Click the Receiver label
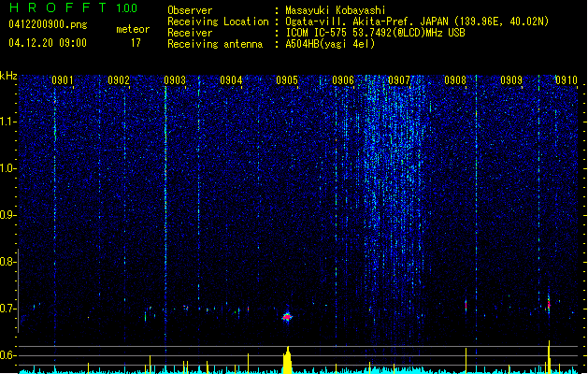This screenshot has width=588, height=374. (x=190, y=33)
